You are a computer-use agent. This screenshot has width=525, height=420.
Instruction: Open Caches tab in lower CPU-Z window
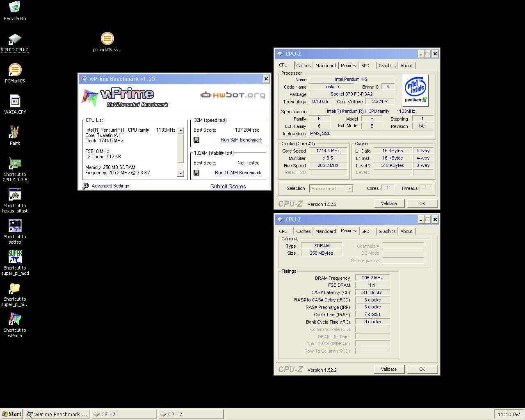pos(304,231)
